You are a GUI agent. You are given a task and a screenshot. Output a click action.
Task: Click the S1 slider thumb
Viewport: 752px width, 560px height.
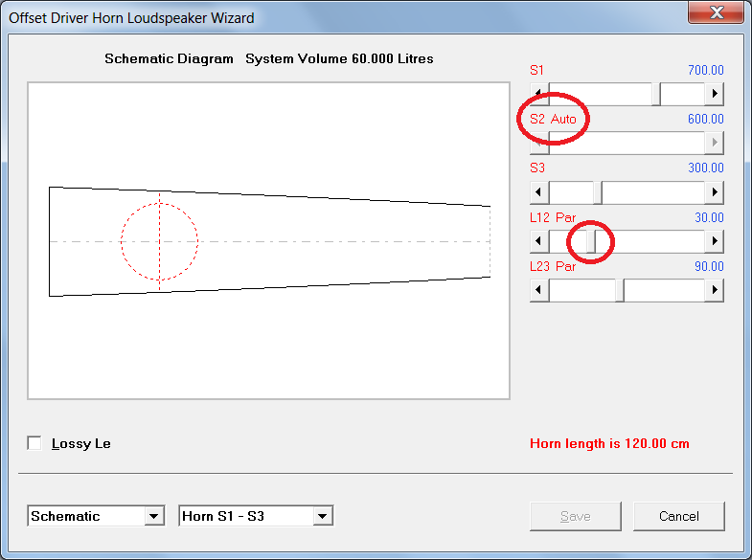pyautogui.click(x=656, y=94)
